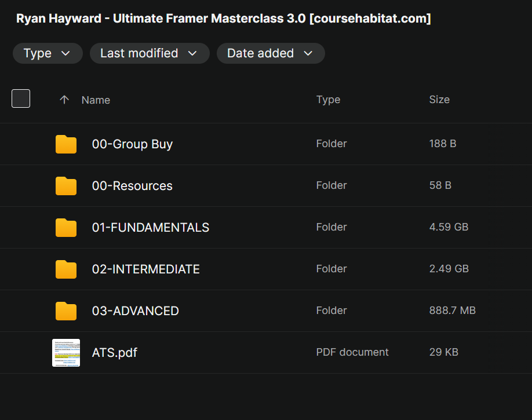Toggle sort direction arrow beside Name

coord(64,100)
